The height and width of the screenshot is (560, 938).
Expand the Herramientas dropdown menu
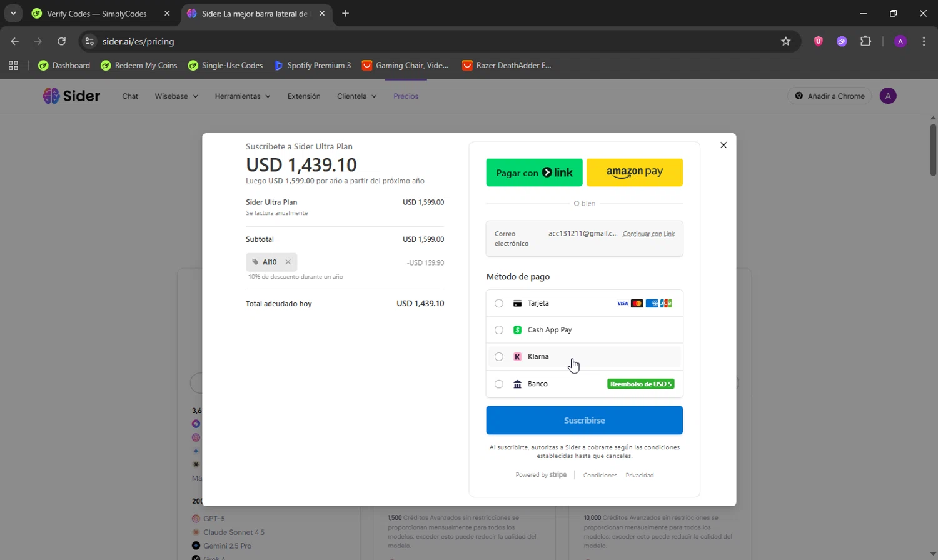[x=243, y=96]
